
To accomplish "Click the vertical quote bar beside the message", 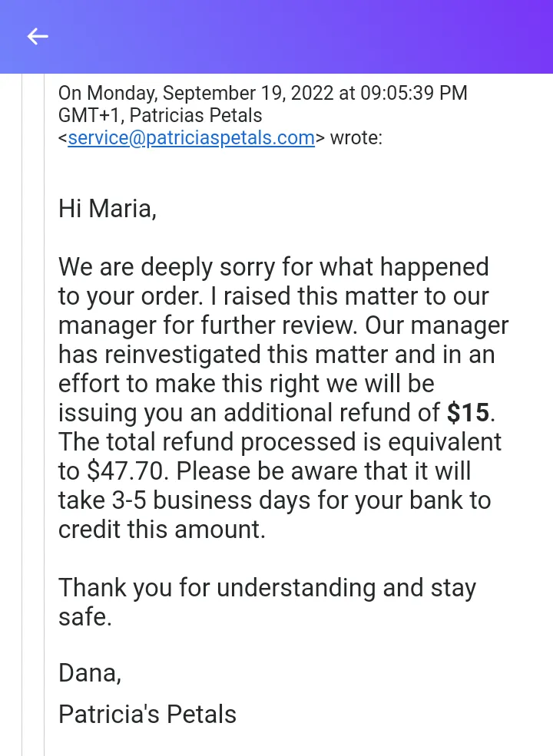I will (x=44, y=414).
